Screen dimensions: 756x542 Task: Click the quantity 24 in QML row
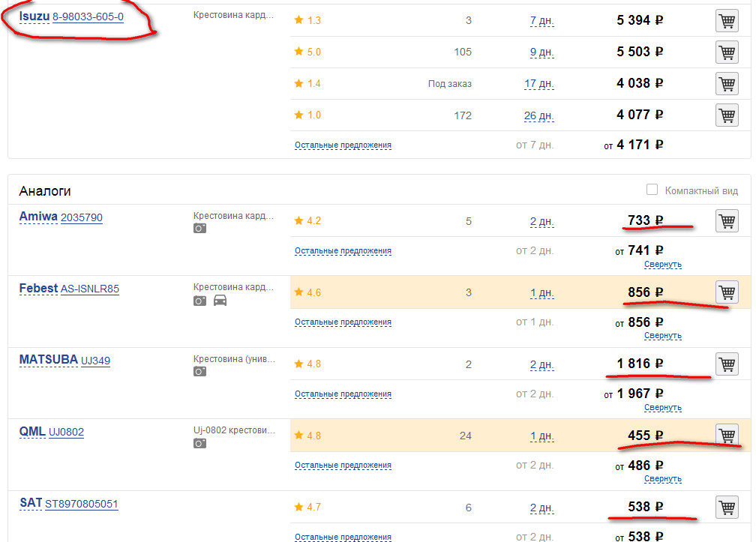click(466, 436)
